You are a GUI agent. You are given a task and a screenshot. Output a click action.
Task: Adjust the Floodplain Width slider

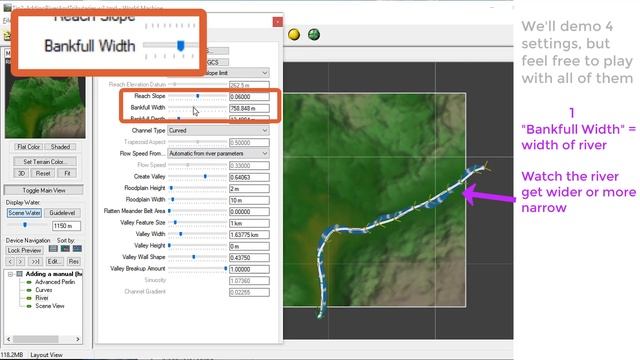(198, 200)
